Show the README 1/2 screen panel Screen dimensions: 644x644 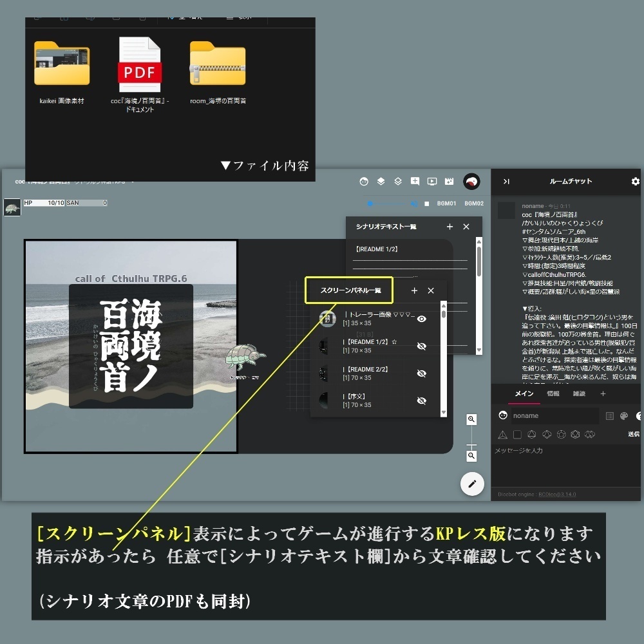(x=421, y=346)
